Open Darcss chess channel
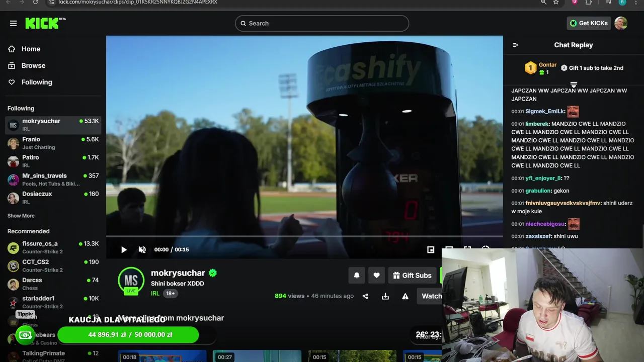 pos(53,284)
